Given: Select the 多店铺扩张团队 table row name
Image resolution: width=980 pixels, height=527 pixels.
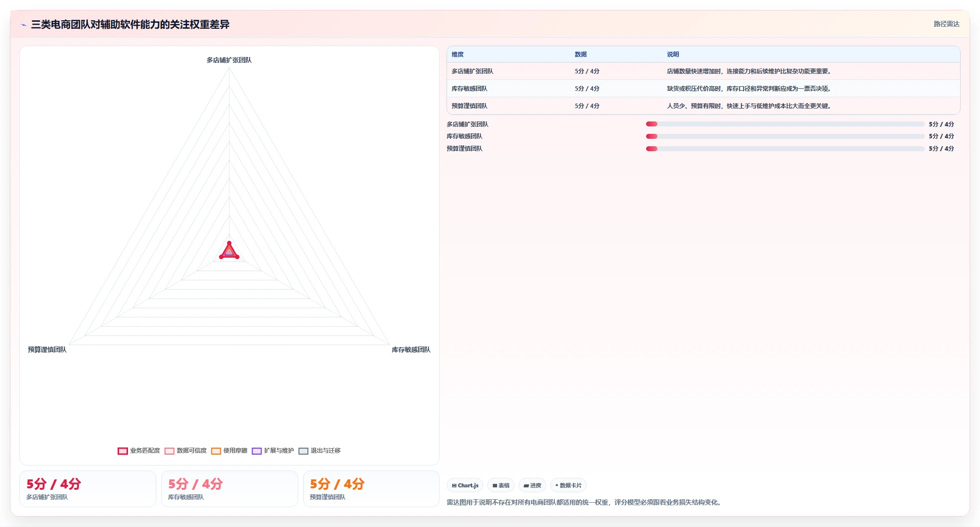Looking at the screenshot, I should pyautogui.click(x=472, y=71).
